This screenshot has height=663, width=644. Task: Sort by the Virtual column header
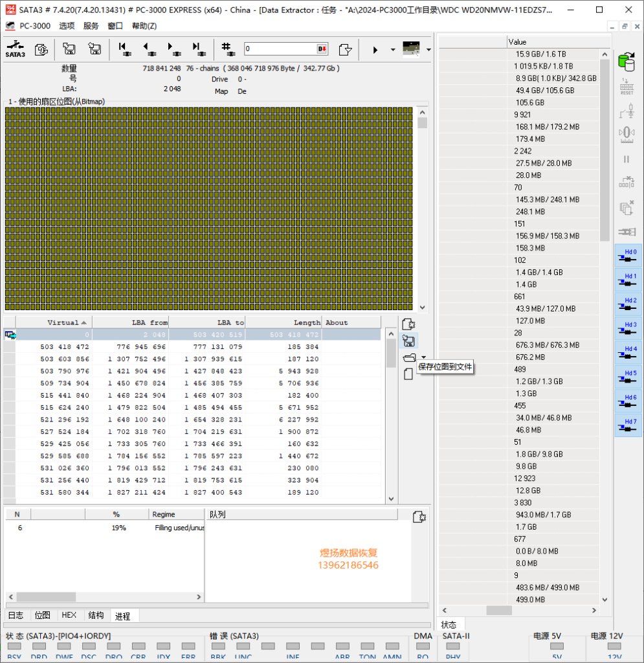pos(54,322)
